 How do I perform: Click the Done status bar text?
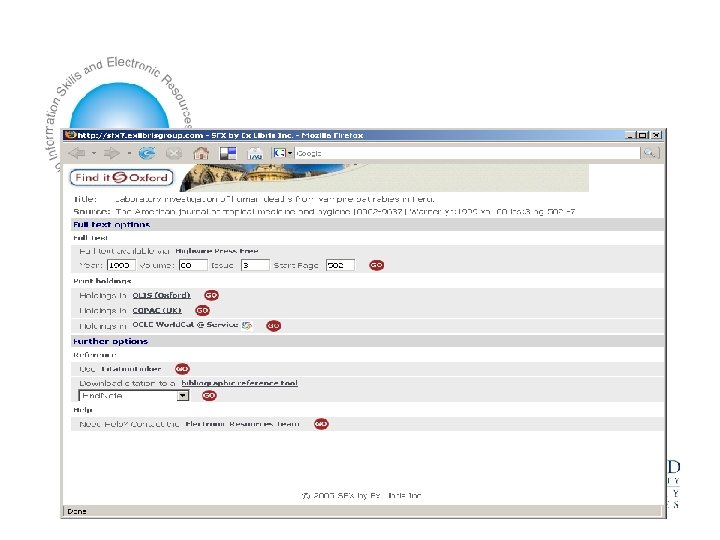click(77, 511)
